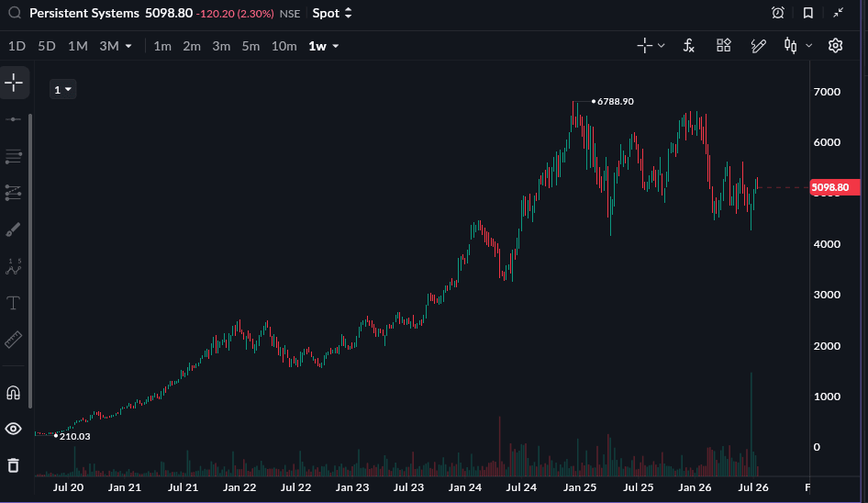Click the 5098.80 current price label

(835, 187)
